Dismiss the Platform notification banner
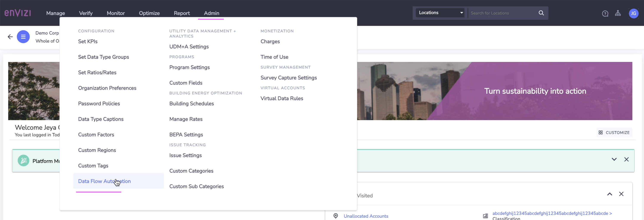 626,159
